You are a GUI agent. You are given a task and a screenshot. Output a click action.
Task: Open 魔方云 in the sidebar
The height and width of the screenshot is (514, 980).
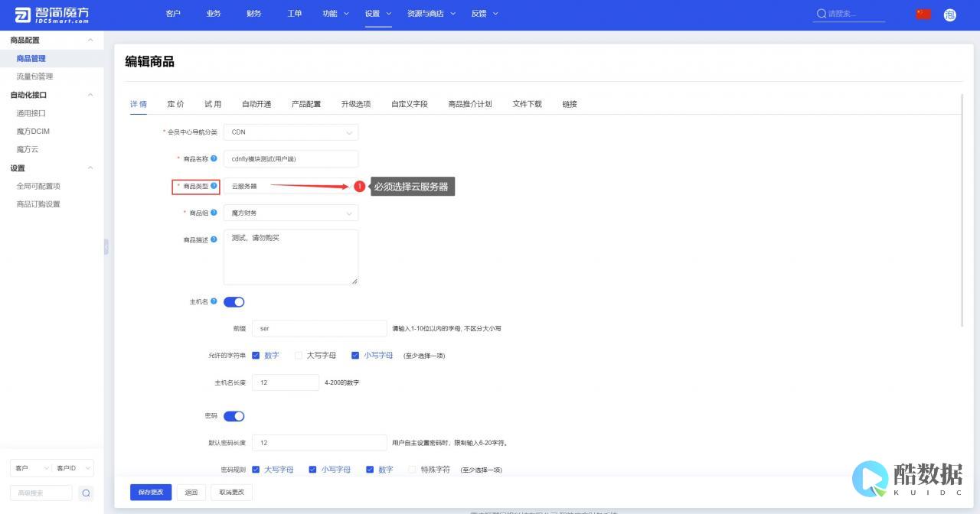pos(28,150)
